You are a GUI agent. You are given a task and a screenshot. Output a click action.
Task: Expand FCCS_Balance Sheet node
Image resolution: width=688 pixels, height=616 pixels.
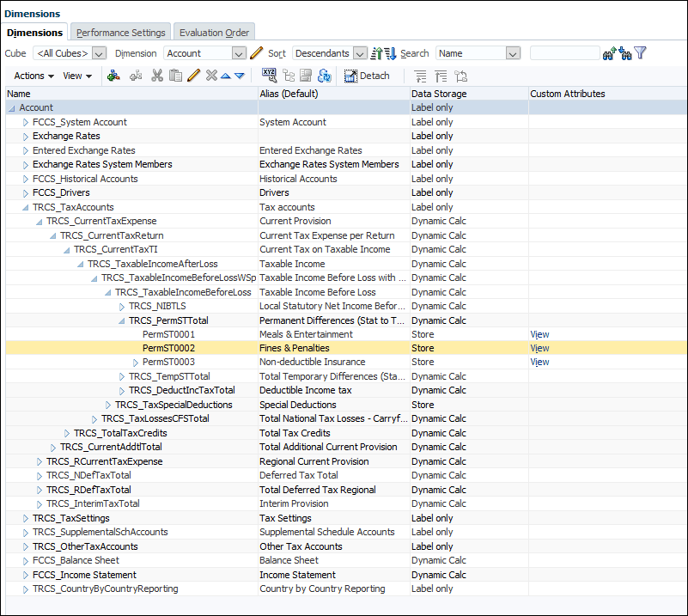point(26,561)
